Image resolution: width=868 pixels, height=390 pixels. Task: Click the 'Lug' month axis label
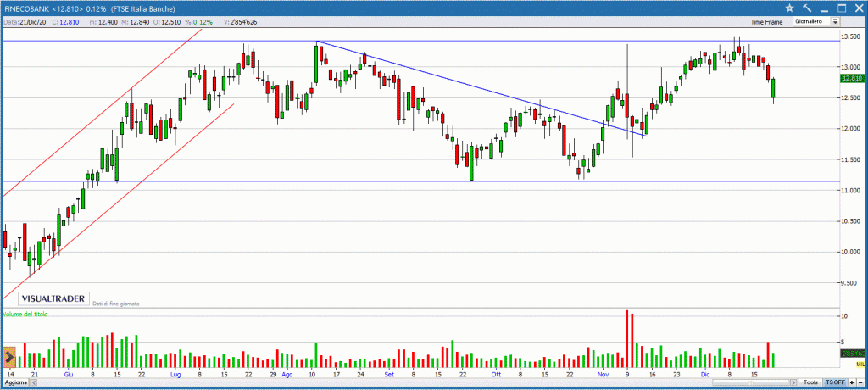click(x=175, y=375)
